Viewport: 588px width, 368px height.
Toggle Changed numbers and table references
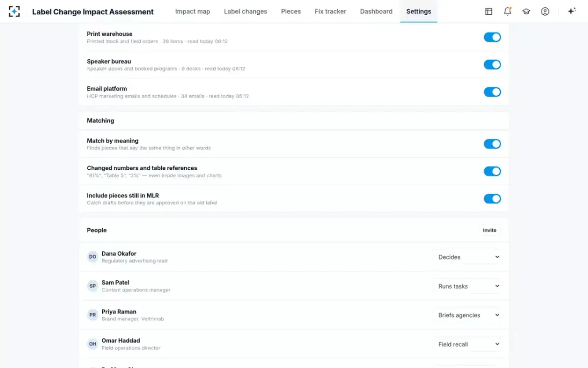(x=492, y=171)
